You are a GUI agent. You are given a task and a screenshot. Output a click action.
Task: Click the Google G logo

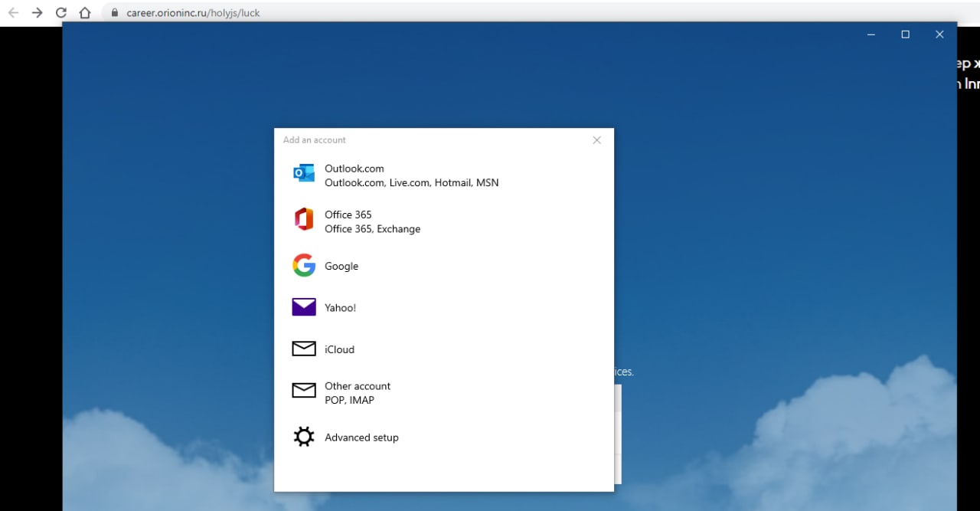(x=304, y=266)
